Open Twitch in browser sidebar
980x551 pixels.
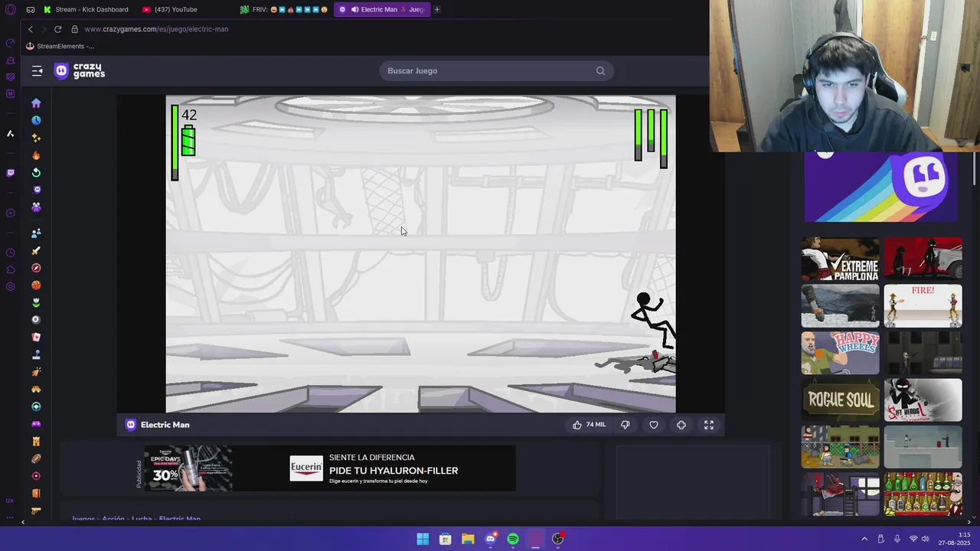coord(10,173)
